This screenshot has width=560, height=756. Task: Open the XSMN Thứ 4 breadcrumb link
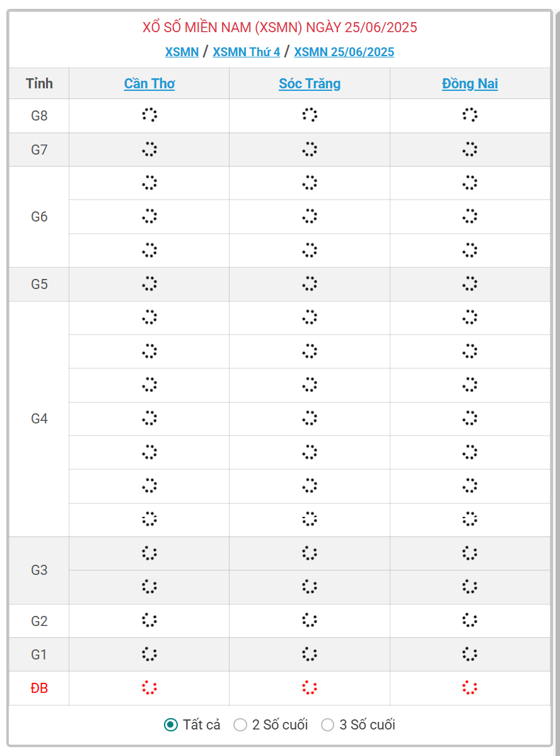click(246, 52)
